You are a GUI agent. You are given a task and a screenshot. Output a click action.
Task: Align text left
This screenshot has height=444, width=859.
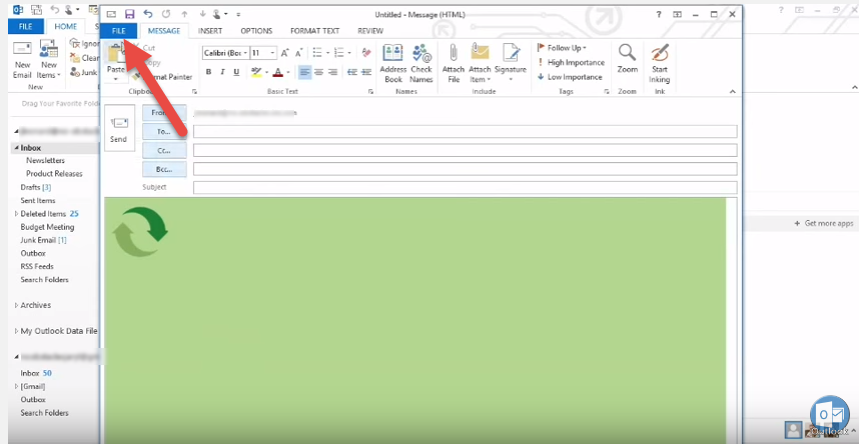305,72
